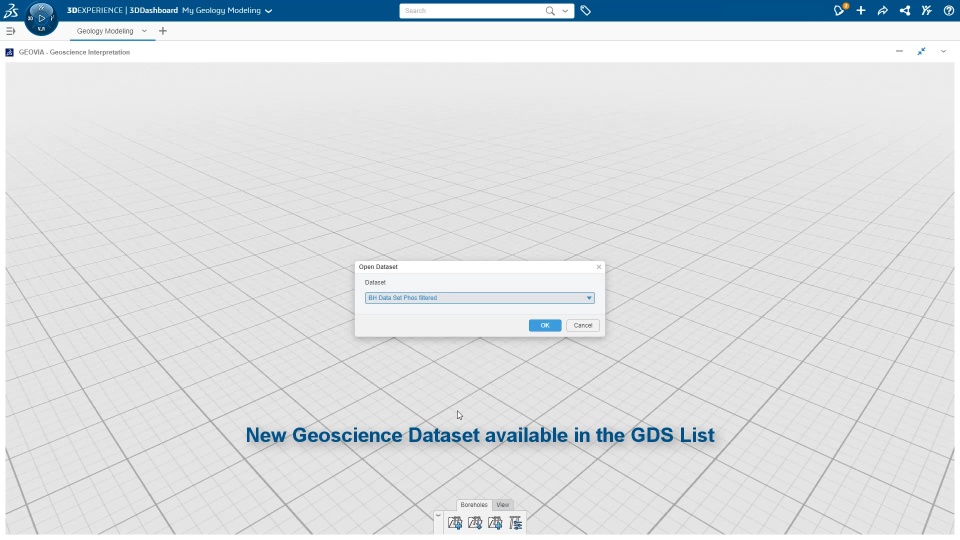Open the 3DS logo menu in top bar

coord(11,10)
